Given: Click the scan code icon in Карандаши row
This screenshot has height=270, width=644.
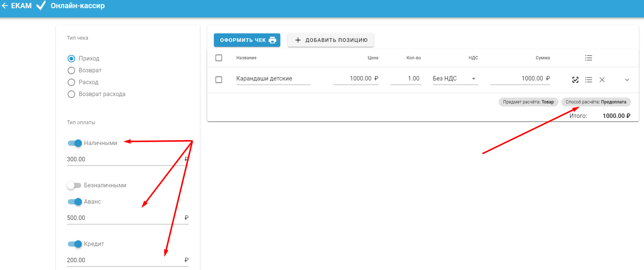Looking at the screenshot, I should [575, 80].
